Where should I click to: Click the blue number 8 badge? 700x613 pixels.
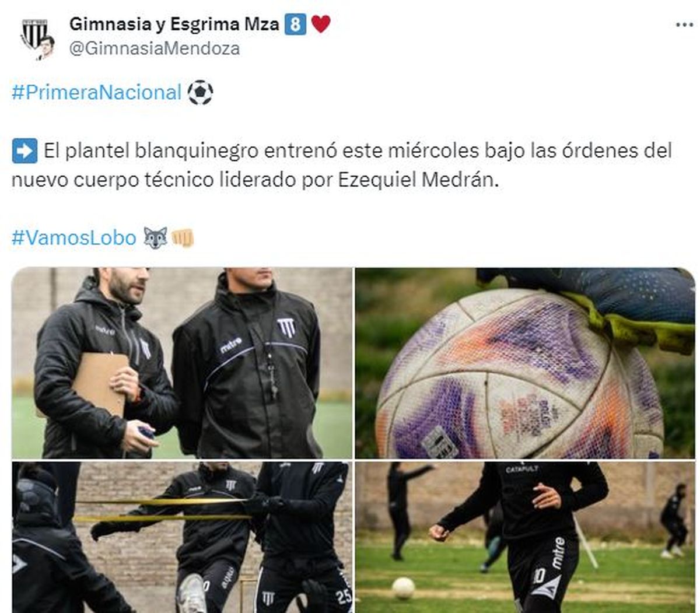(295, 24)
